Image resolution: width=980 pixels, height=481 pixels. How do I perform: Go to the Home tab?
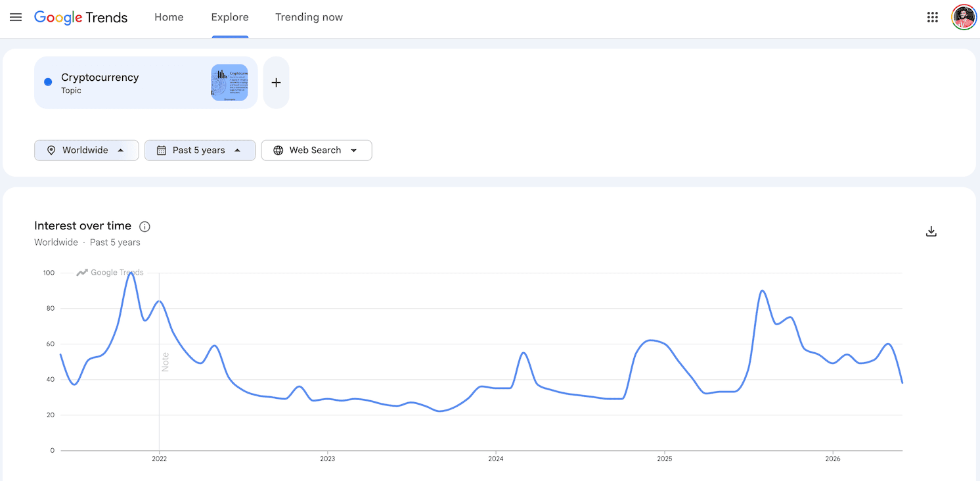click(x=169, y=17)
